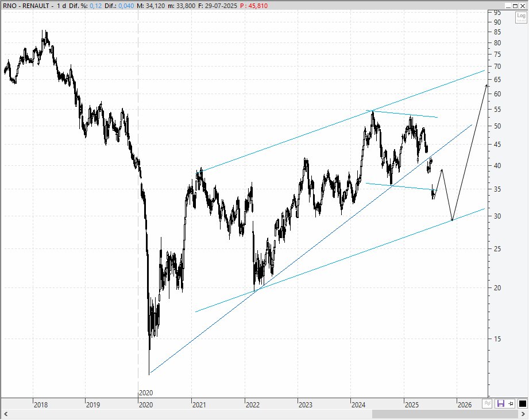Click the 'M: 34,120' maximum value

point(151,6)
